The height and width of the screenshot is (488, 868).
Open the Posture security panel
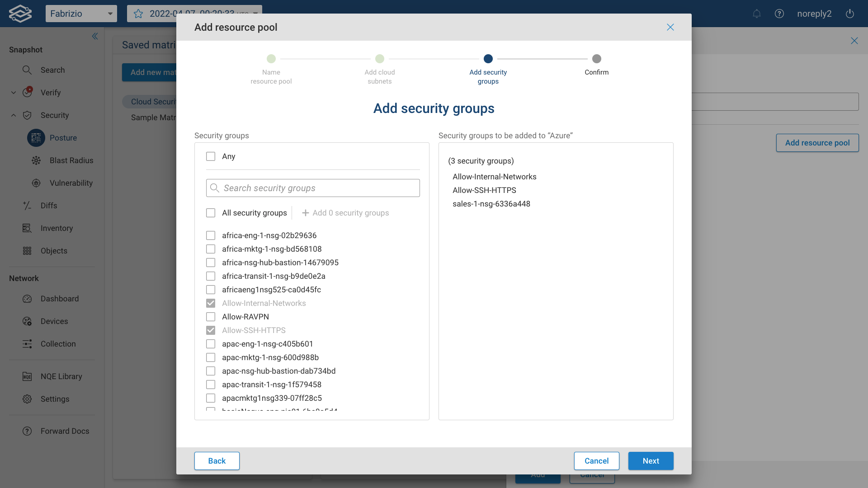point(63,138)
